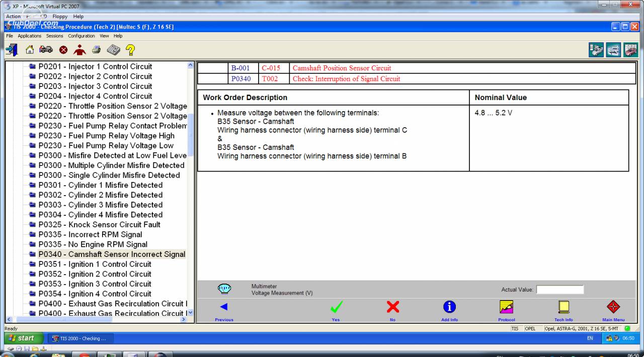The height and width of the screenshot is (357, 644).
Task: Open the View menu
Action: (x=104, y=36)
